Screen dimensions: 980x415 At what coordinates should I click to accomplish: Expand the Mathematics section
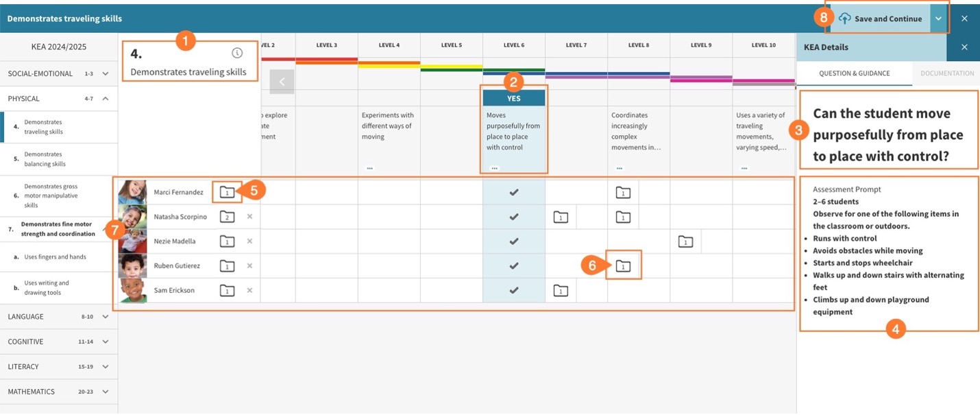[x=106, y=392]
